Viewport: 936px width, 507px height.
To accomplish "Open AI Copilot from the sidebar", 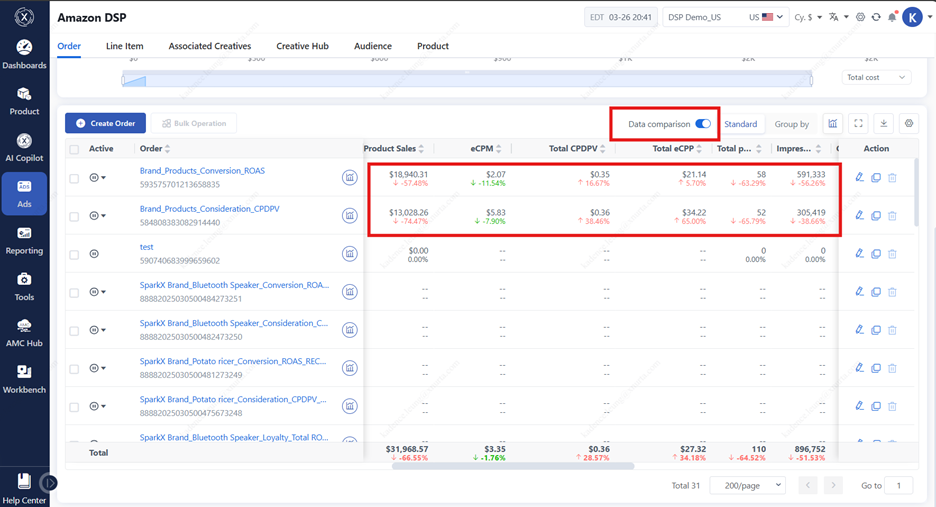I will coord(24,147).
